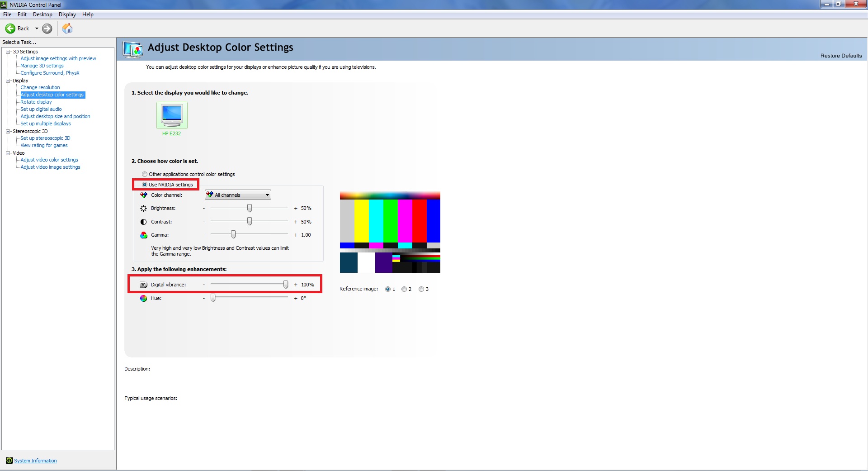This screenshot has height=471, width=868.
Task: Click the Digital vibrance icon
Action: click(x=143, y=285)
